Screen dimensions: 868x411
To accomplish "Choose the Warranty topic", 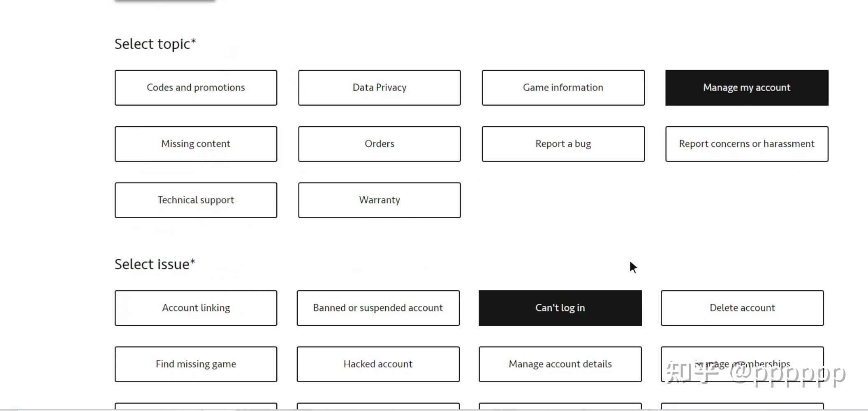I will click(x=379, y=200).
